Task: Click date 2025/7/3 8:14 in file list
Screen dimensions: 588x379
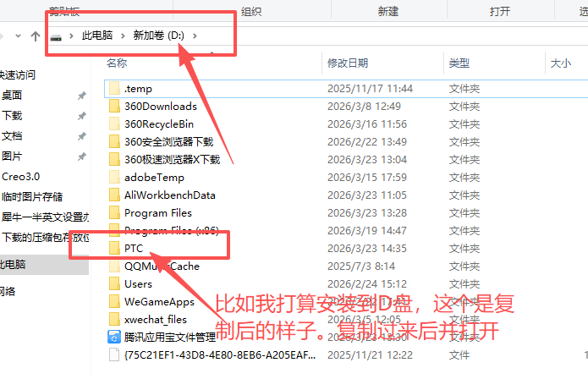Action: coord(361,266)
